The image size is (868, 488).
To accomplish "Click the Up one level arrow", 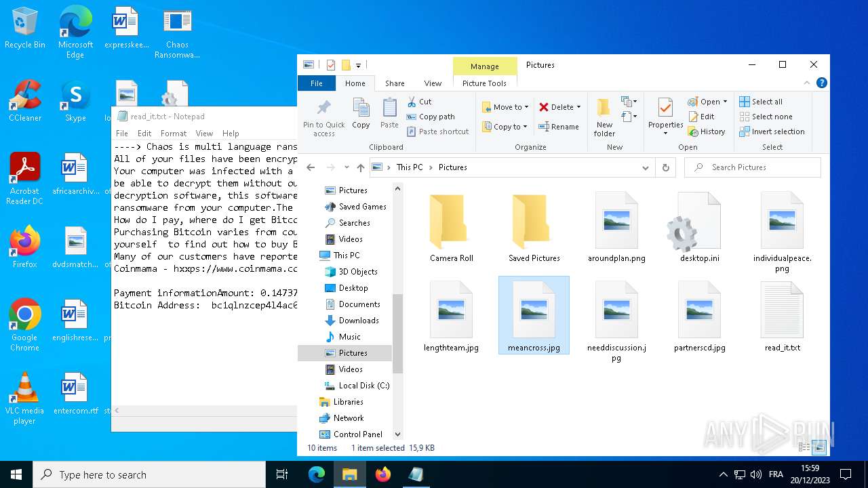I will 360,167.
